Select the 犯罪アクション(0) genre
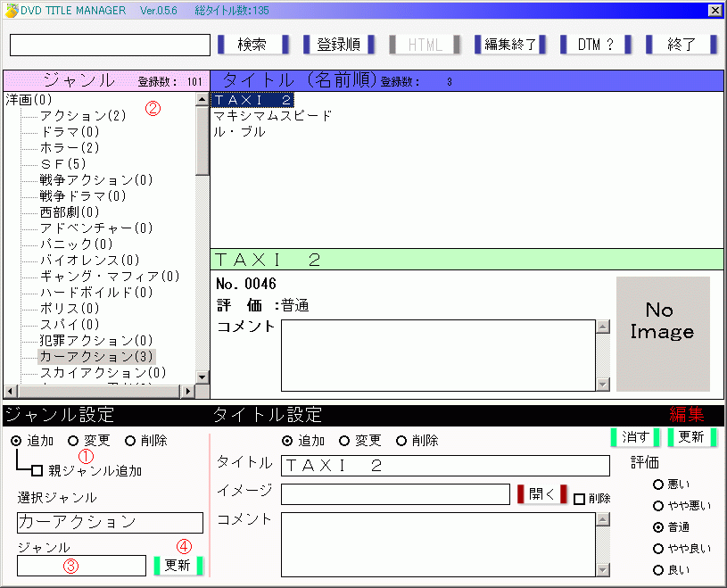The width and height of the screenshot is (727, 588). pos(96,340)
